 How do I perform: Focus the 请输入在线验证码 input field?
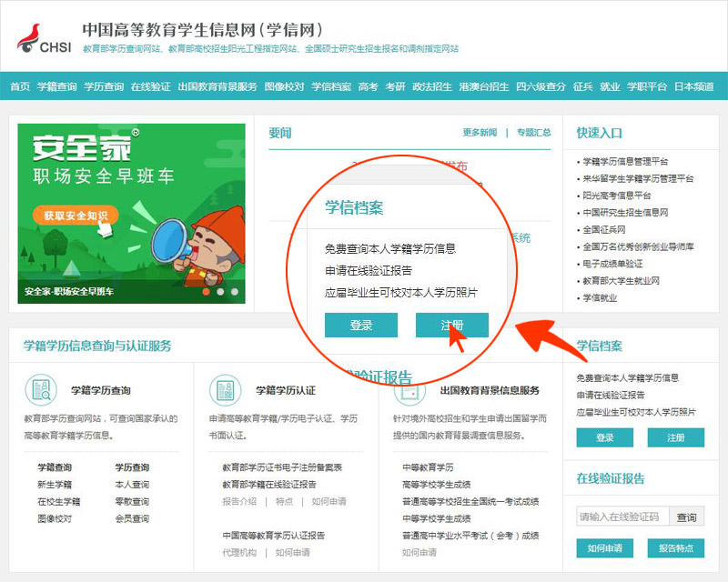tap(622, 517)
